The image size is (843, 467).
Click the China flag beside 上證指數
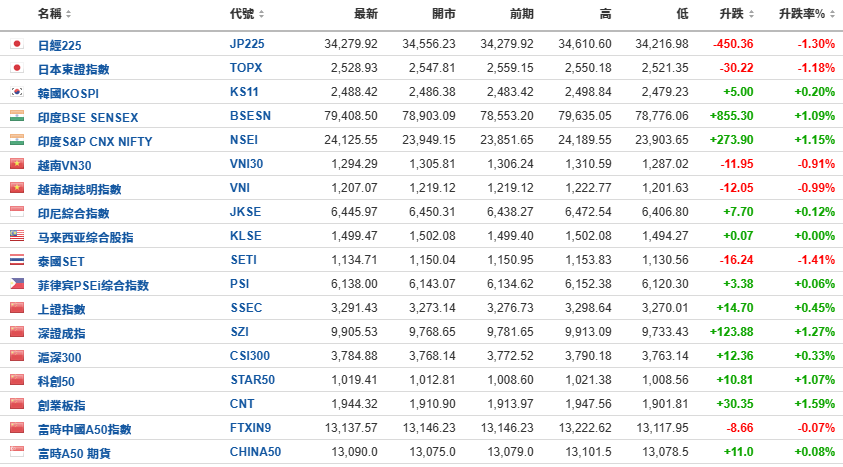click(x=16, y=308)
